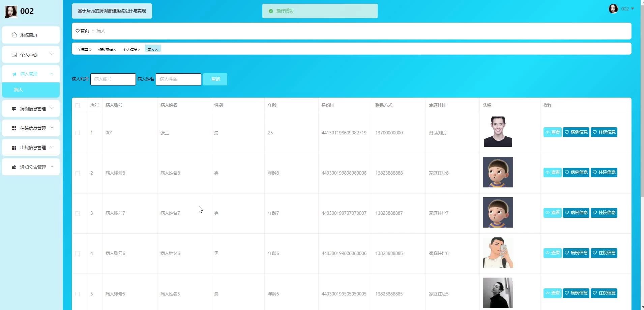Open 住院信息 for 病人账号5
Viewport: 644px width, 310px height.
pyautogui.click(x=604, y=293)
